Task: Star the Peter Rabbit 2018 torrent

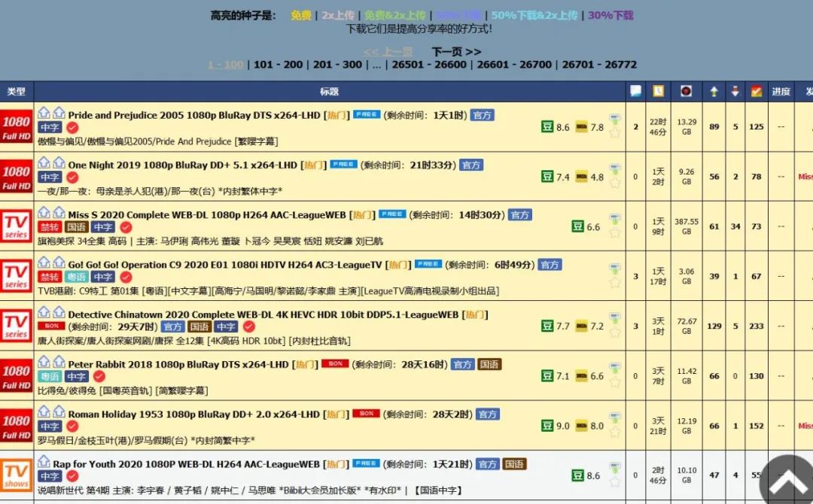Action: click(x=615, y=382)
